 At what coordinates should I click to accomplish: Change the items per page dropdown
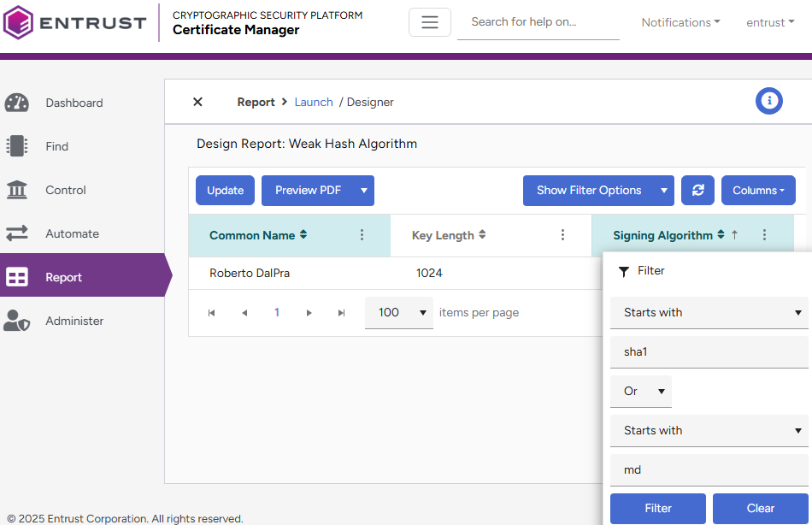[x=399, y=313]
